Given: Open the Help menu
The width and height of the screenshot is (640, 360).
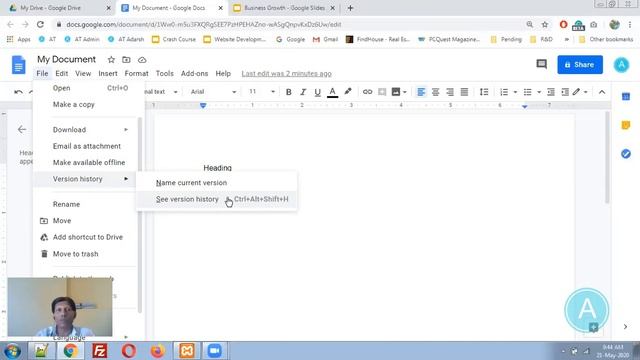Looking at the screenshot, I should [223, 73].
